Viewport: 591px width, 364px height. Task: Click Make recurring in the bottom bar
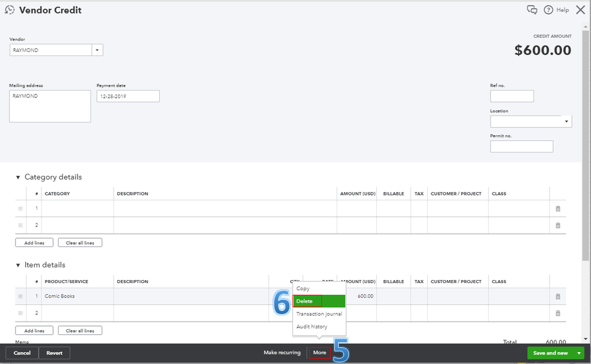(x=282, y=353)
